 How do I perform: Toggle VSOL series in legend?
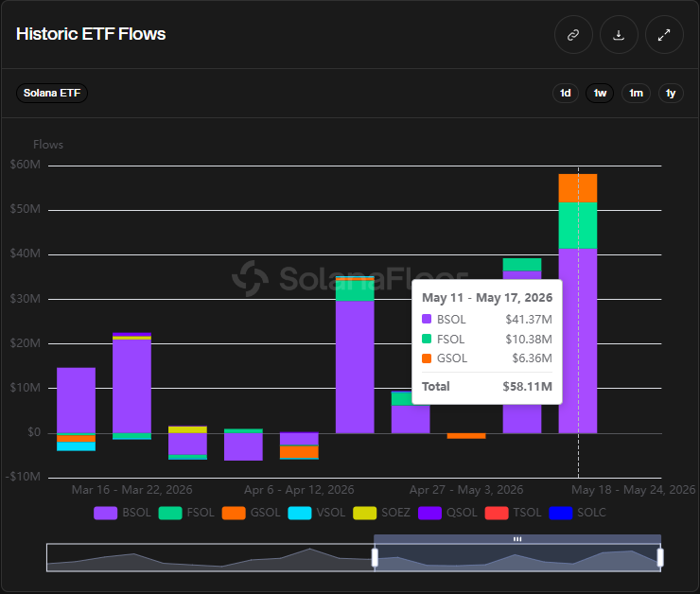click(x=317, y=513)
